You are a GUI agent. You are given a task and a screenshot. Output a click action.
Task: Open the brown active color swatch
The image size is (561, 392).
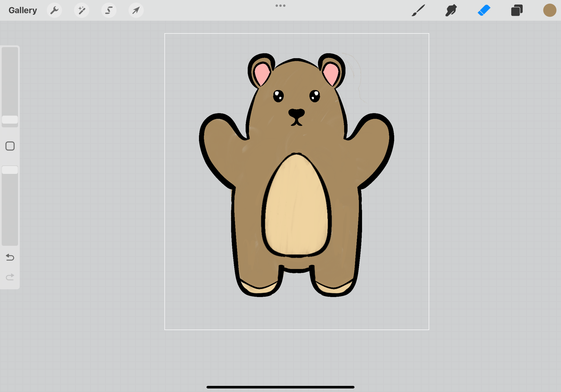(x=549, y=10)
